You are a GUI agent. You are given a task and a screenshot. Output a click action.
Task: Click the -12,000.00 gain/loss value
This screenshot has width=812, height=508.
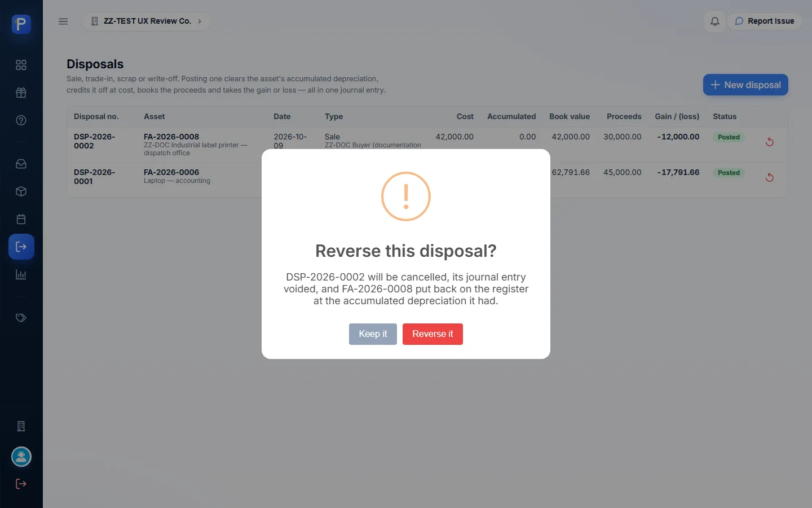coord(678,137)
